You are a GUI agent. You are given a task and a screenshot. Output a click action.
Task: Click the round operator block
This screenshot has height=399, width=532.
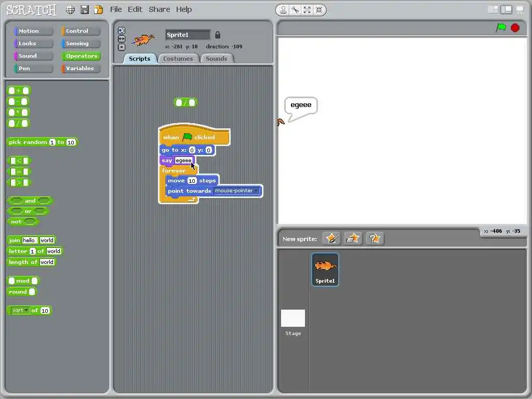click(21, 292)
